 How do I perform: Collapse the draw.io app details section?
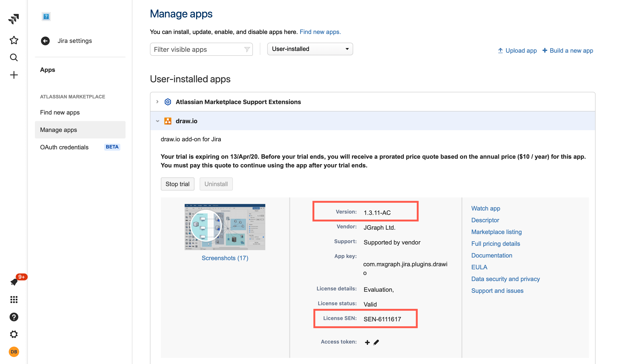[158, 121]
